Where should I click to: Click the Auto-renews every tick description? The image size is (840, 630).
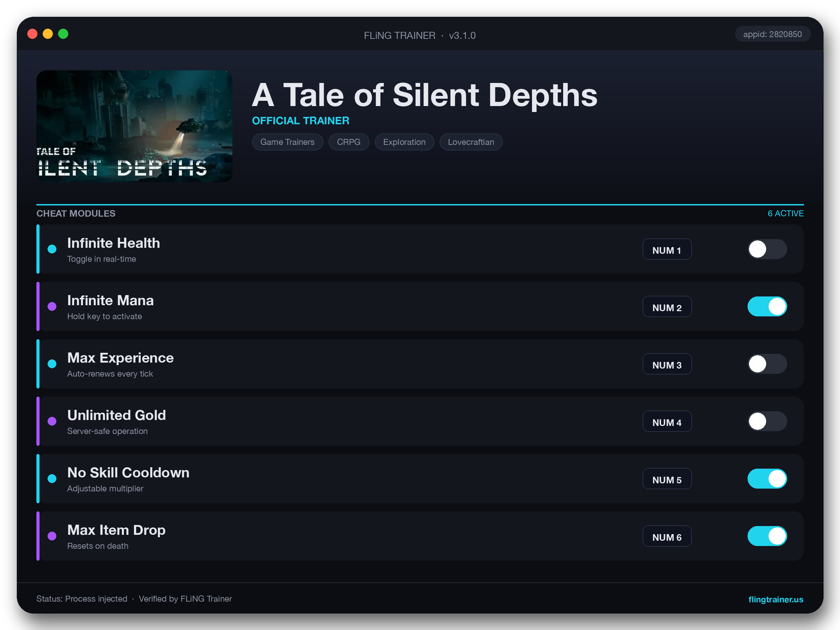(110, 374)
